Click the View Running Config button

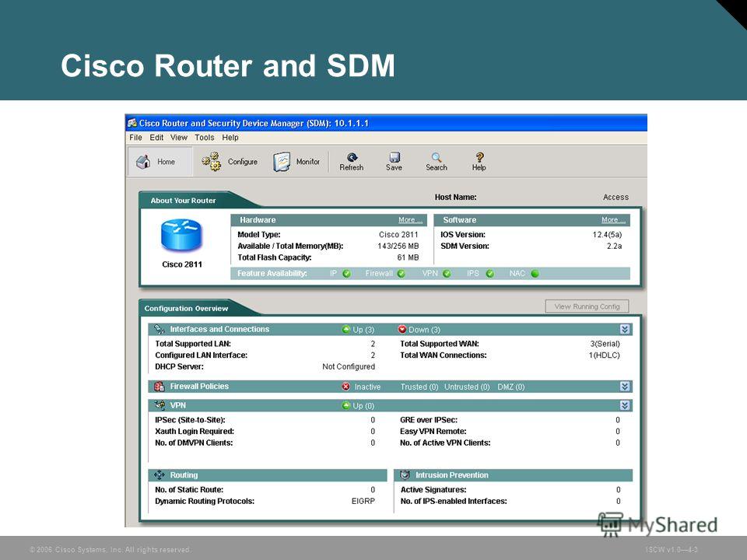(587, 306)
